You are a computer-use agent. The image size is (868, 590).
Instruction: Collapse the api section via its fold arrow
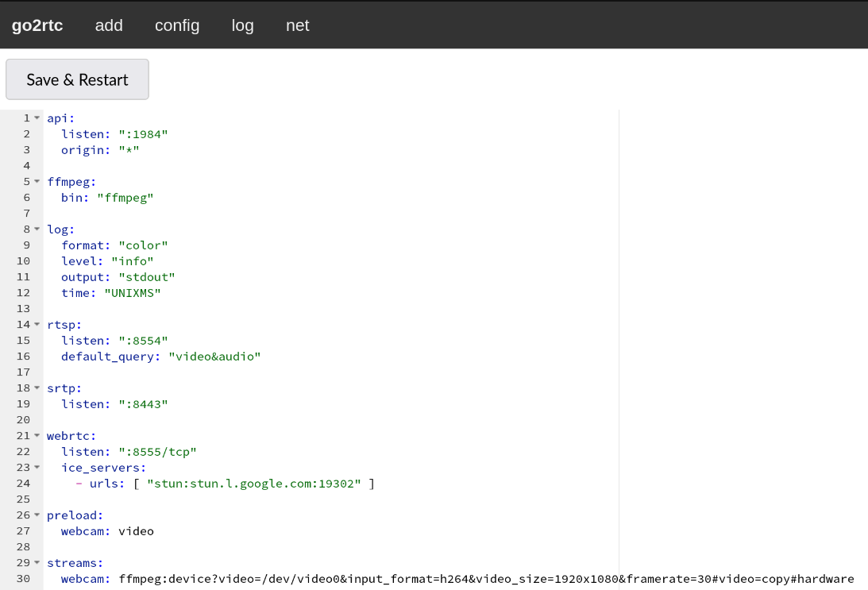coord(36,118)
